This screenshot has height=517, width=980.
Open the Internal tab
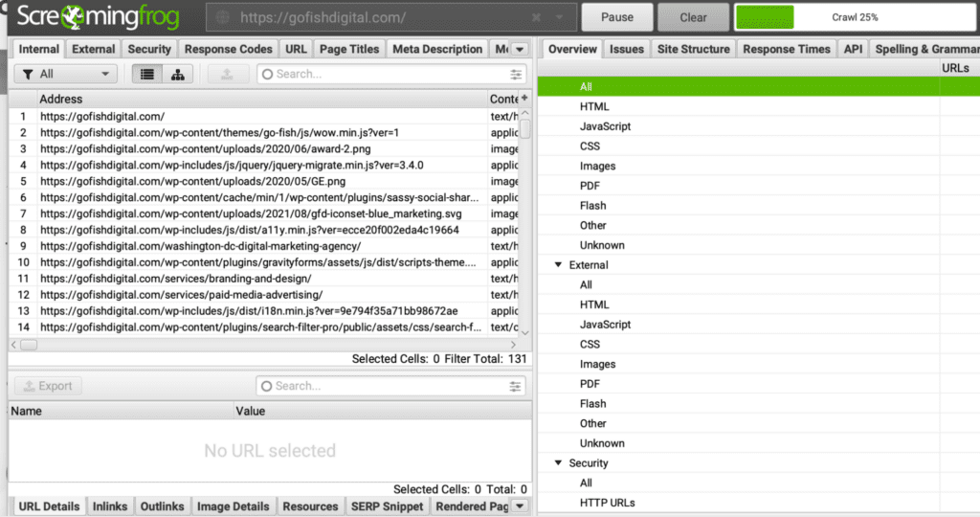coord(38,50)
